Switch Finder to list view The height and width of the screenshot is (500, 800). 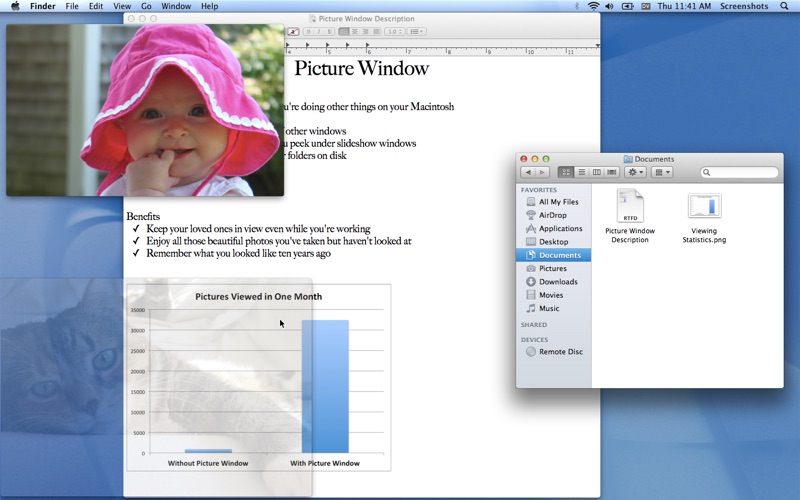coord(581,172)
